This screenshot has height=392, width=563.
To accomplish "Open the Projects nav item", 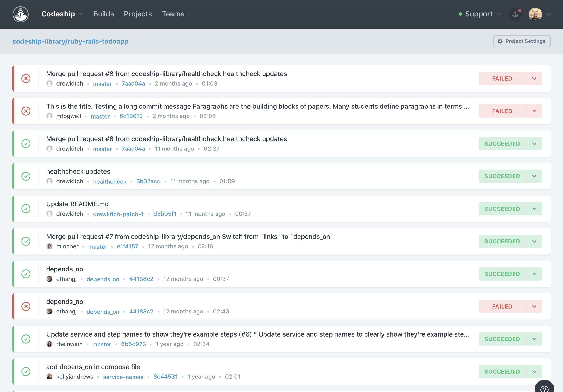I will 138,14.
